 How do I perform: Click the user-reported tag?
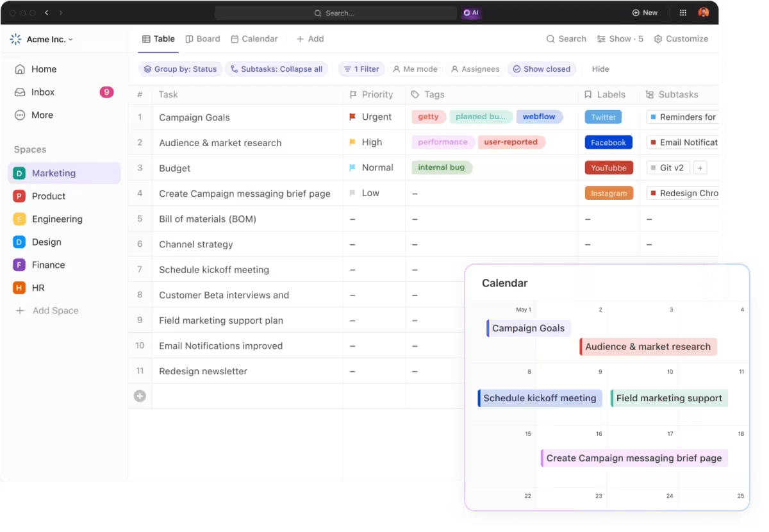(x=511, y=142)
